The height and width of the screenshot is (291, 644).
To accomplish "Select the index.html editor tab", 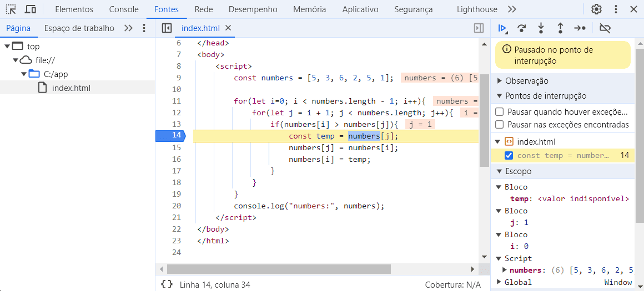I will pos(201,28).
